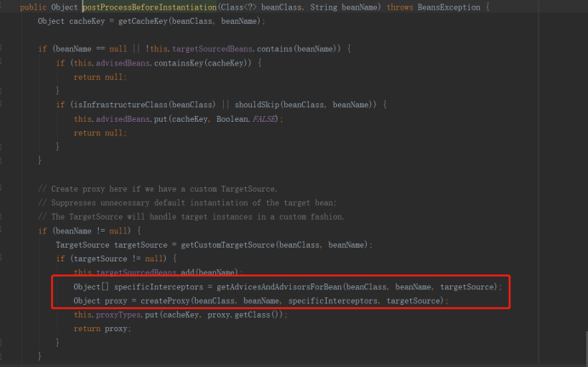
Task: Click targetSourcedBeans in the contains check
Action: pos(213,49)
